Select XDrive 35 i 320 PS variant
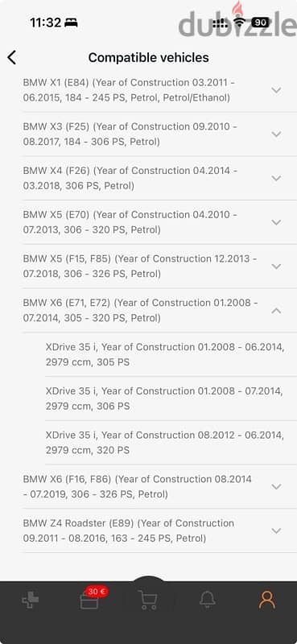The height and width of the screenshot is (644, 297). coord(165,442)
